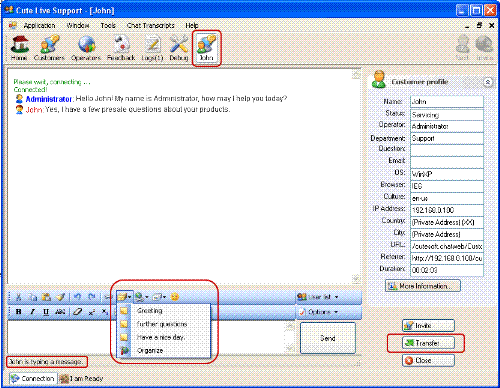Open the Operators view

86,48
